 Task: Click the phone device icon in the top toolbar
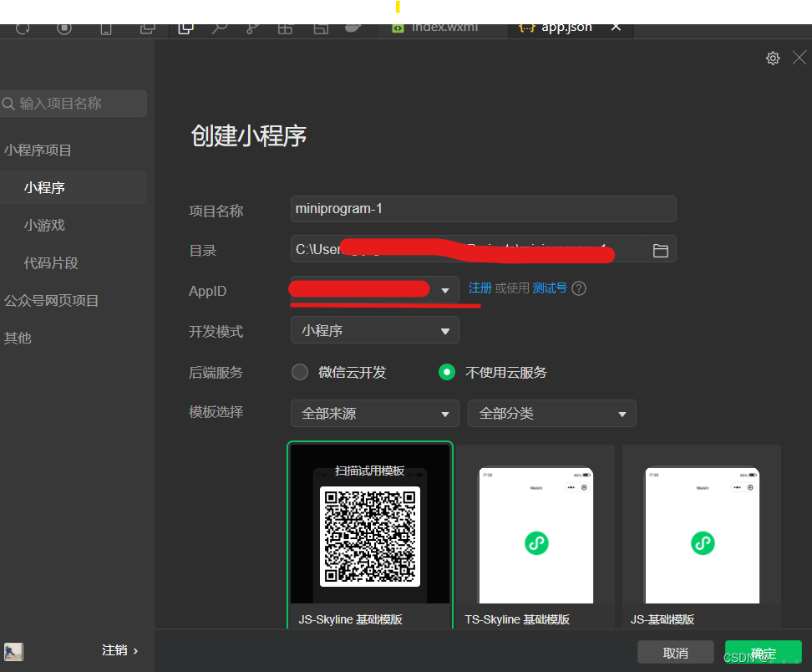point(105,29)
